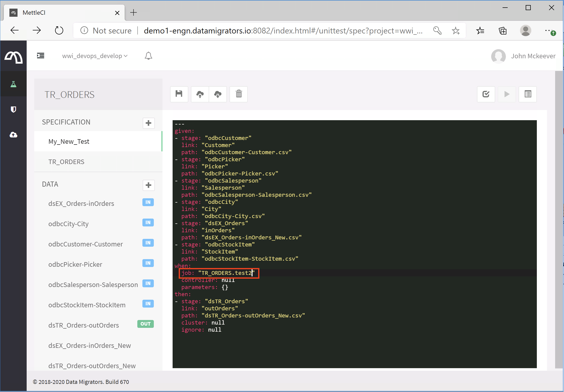Click the validate checkmark icon
This screenshot has width=564, height=392.
point(486,94)
